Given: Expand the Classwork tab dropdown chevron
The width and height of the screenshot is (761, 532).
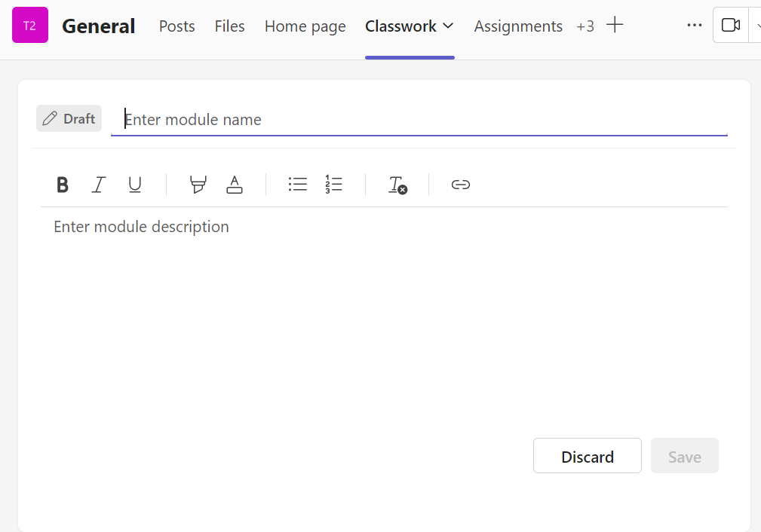Looking at the screenshot, I should tap(448, 26).
